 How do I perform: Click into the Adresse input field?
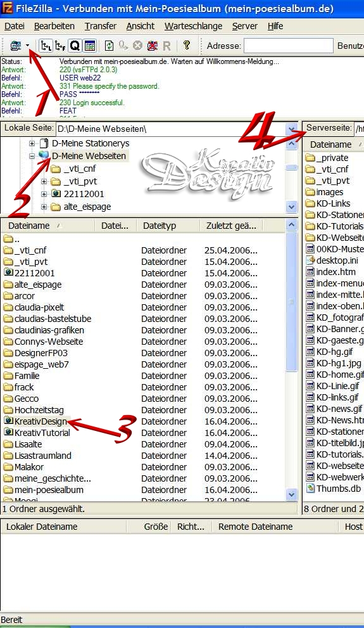tap(289, 46)
